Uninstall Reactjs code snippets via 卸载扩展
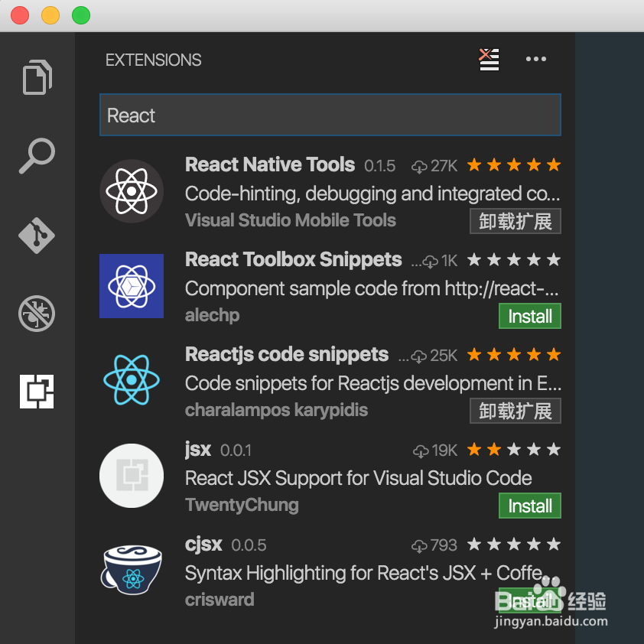The height and width of the screenshot is (644, 644). (x=516, y=411)
